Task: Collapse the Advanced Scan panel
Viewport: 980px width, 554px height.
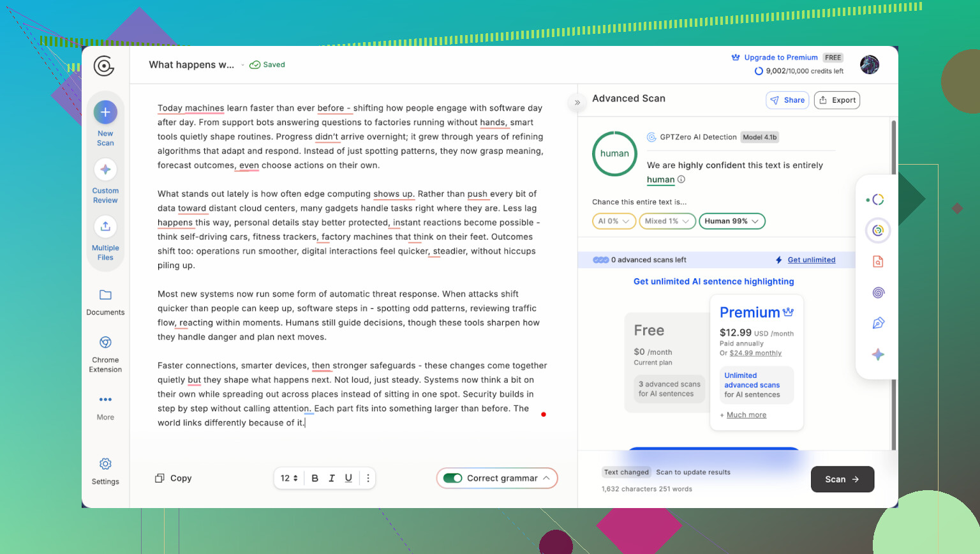Action: 577,102
